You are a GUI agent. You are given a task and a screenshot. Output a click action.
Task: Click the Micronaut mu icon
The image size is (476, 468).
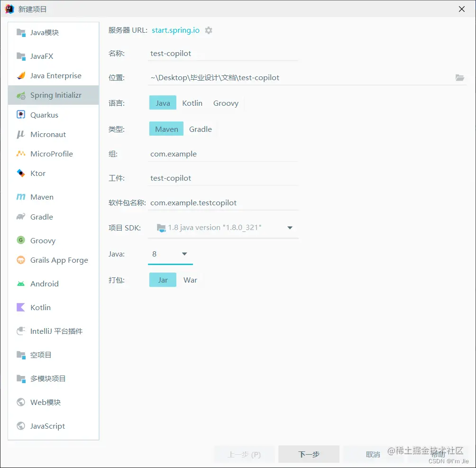point(21,134)
